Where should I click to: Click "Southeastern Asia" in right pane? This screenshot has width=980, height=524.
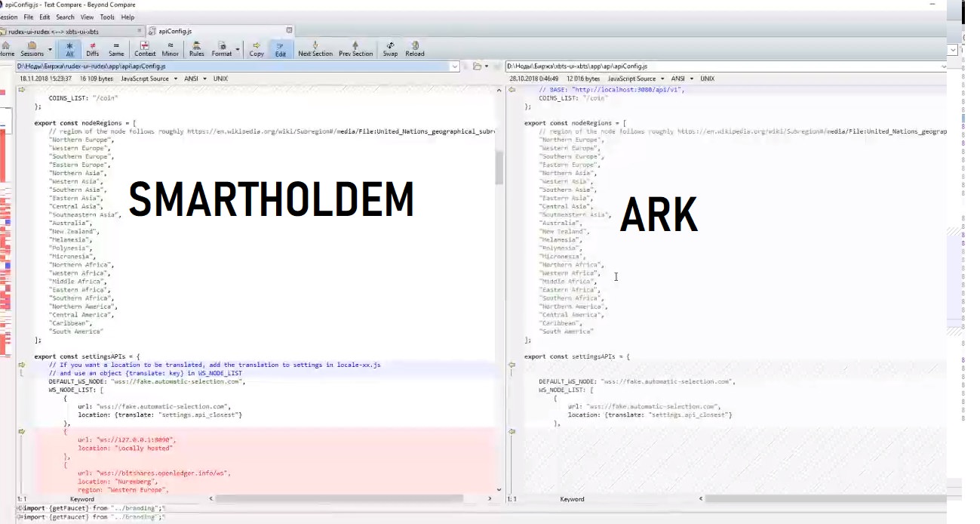pyautogui.click(x=575, y=214)
